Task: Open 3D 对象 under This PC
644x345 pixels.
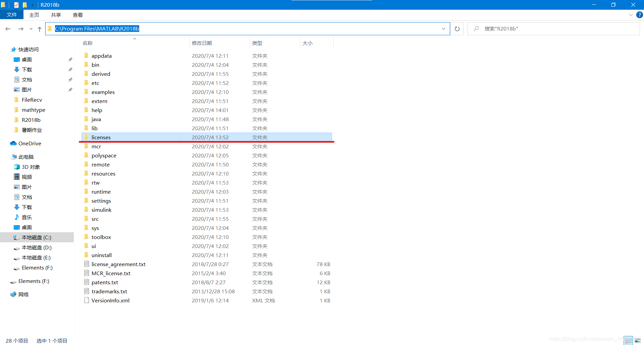Action: click(x=31, y=167)
